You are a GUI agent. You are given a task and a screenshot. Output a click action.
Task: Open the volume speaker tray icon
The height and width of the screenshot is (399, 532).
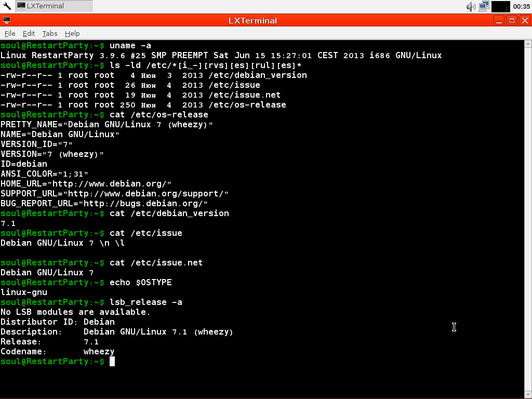pos(471,6)
